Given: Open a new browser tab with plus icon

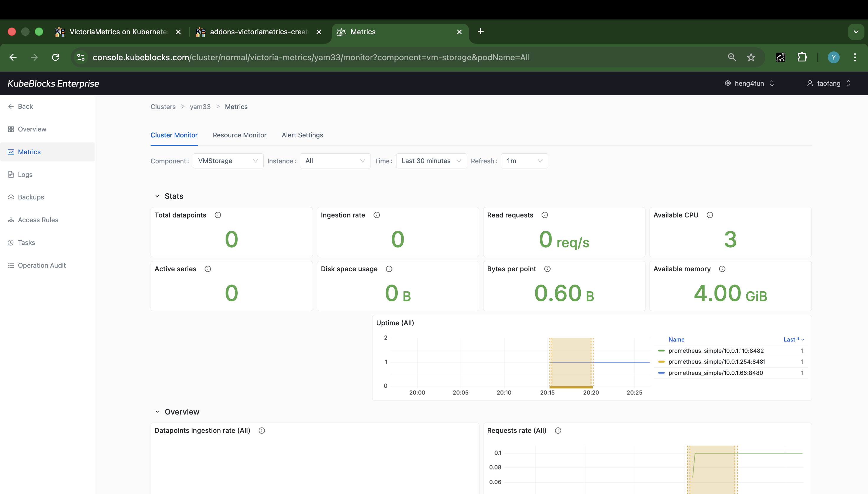Looking at the screenshot, I should [480, 32].
